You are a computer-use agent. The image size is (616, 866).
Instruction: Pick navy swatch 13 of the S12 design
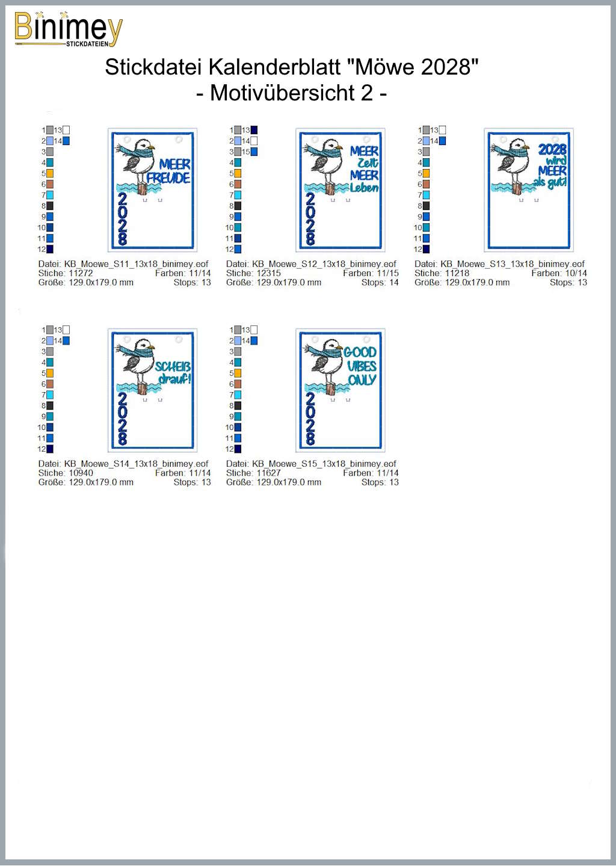point(254,131)
